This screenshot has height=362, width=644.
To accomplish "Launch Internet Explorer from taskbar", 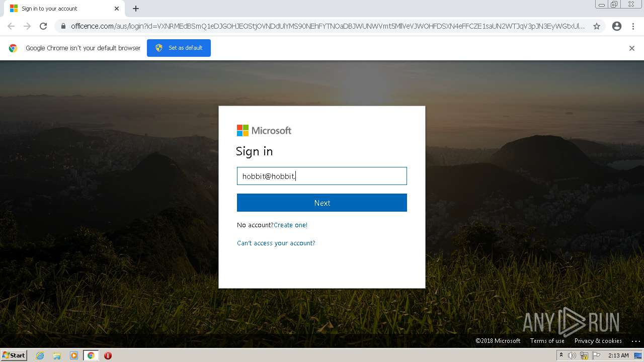I will (40, 355).
